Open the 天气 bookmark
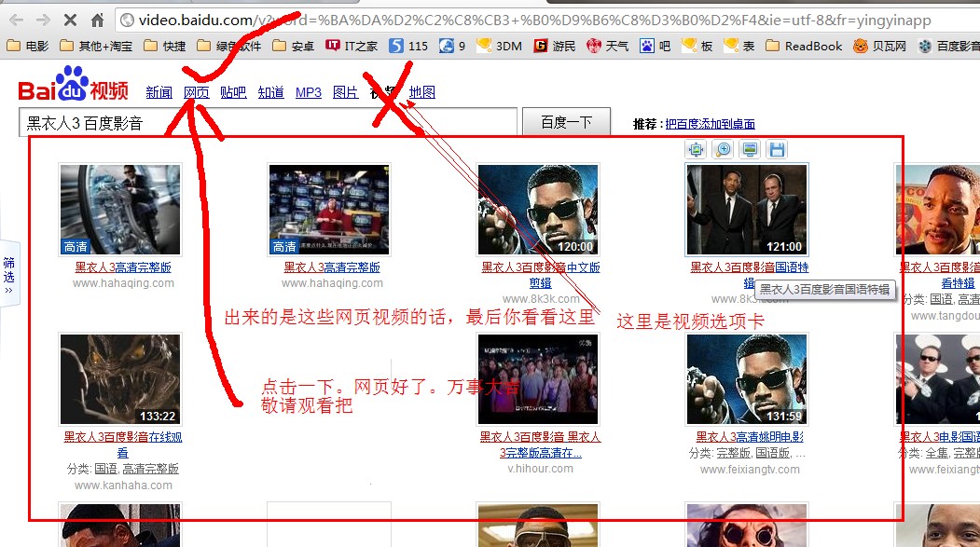Viewport: 980px width, 547px height. (x=608, y=46)
